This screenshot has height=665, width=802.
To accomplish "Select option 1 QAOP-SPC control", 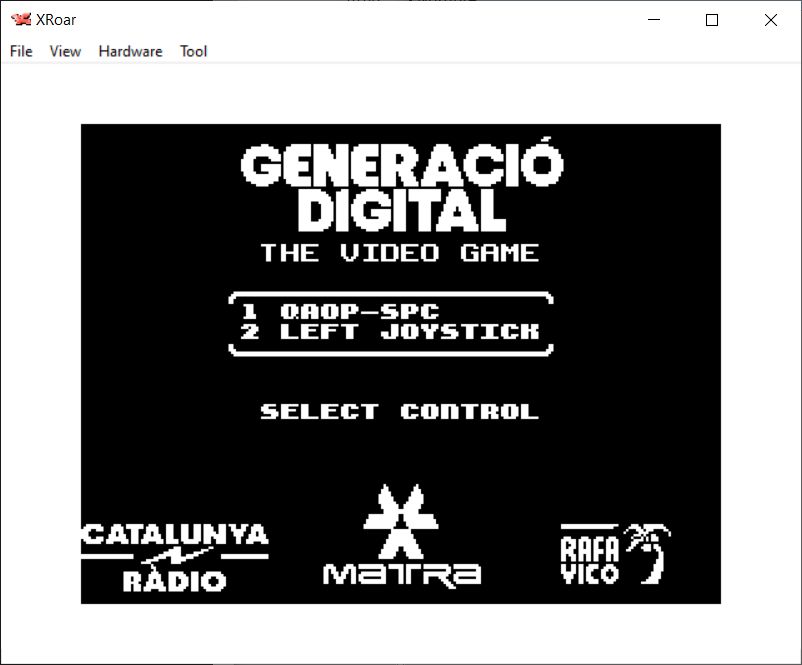I will click(x=340, y=311).
